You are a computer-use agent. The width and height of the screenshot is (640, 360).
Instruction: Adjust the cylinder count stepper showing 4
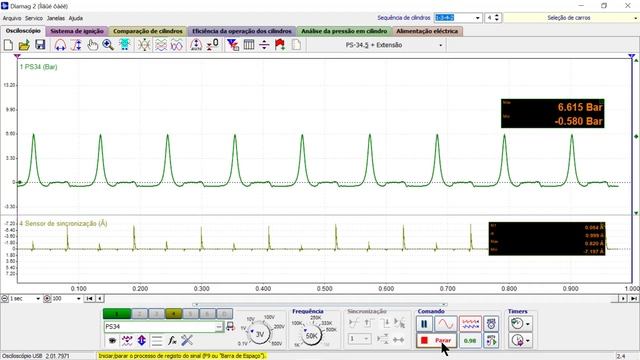click(497, 18)
